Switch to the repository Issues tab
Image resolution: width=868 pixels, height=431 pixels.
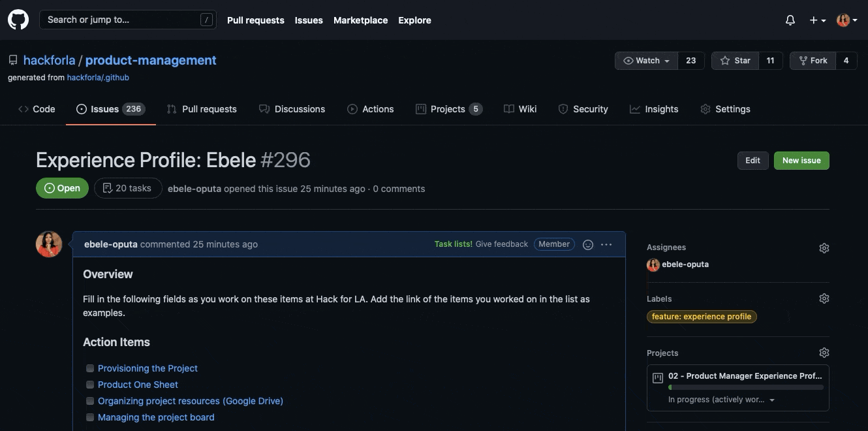tap(111, 109)
